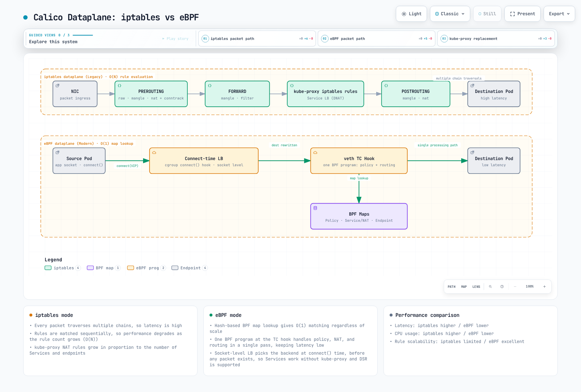Toggle Endpoint legend filter
The image size is (581, 392).
(x=189, y=268)
